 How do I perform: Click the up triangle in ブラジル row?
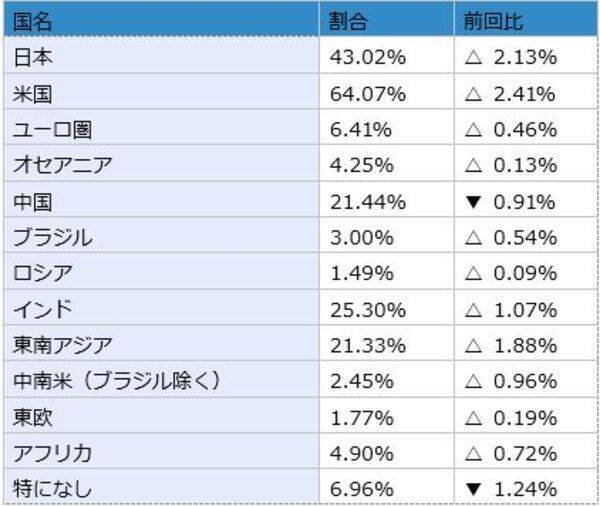[x=473, y=238]
